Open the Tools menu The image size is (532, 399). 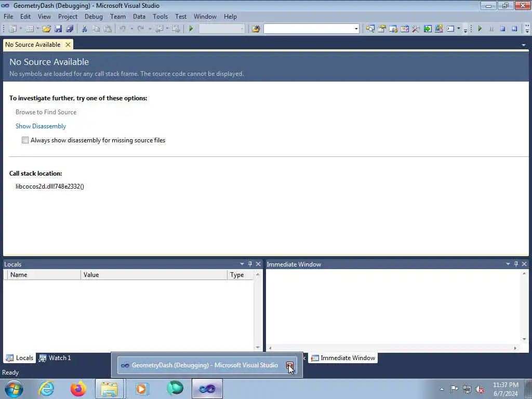(x=160, y=17)
